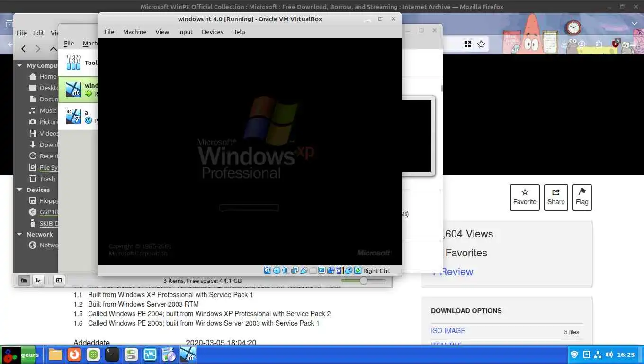Click the Share button on archive page

click(556, 197)
